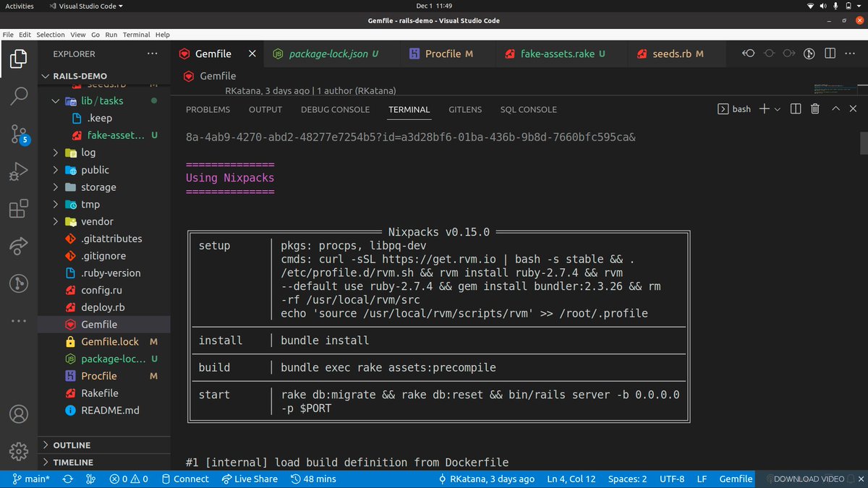Open the File menu
Screen dimensions: 868x488
click(9, 35)
